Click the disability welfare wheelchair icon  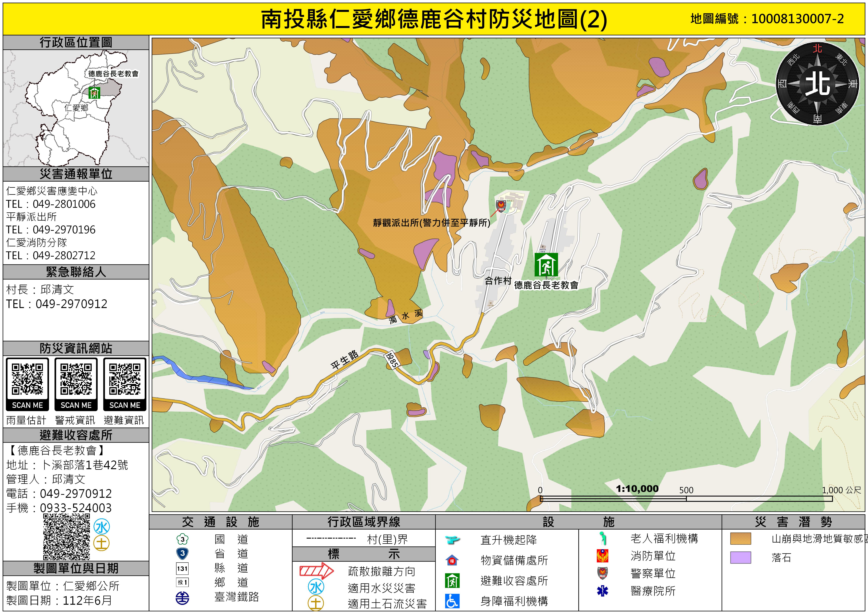coord(452,601)
